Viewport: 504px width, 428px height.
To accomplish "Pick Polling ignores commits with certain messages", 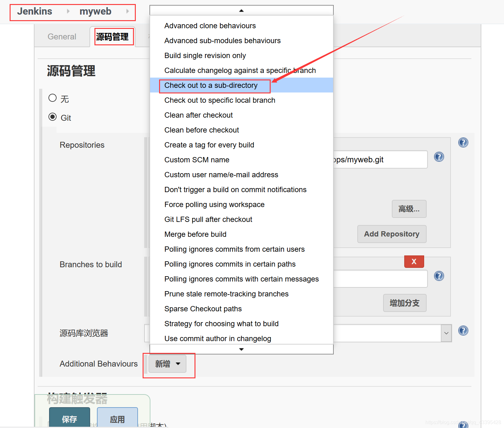I will (x=241, y=279).
